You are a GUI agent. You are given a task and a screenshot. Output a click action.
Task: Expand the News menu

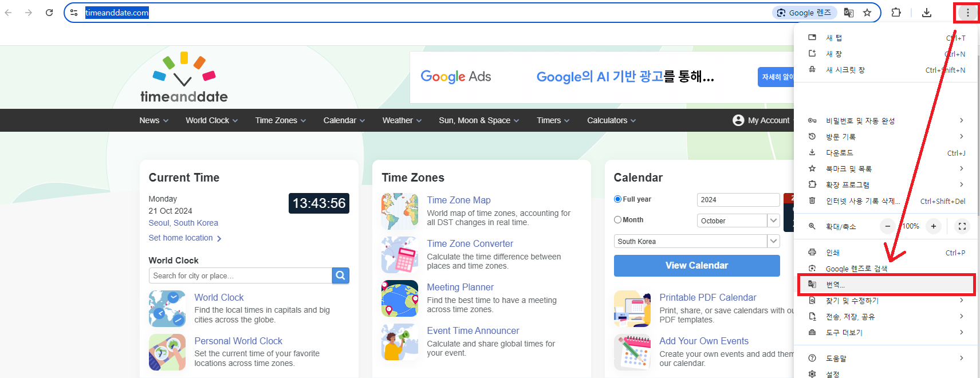(154, 120)
